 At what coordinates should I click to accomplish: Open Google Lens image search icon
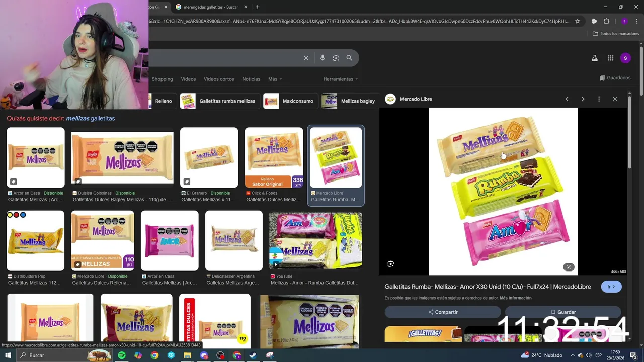336,58
